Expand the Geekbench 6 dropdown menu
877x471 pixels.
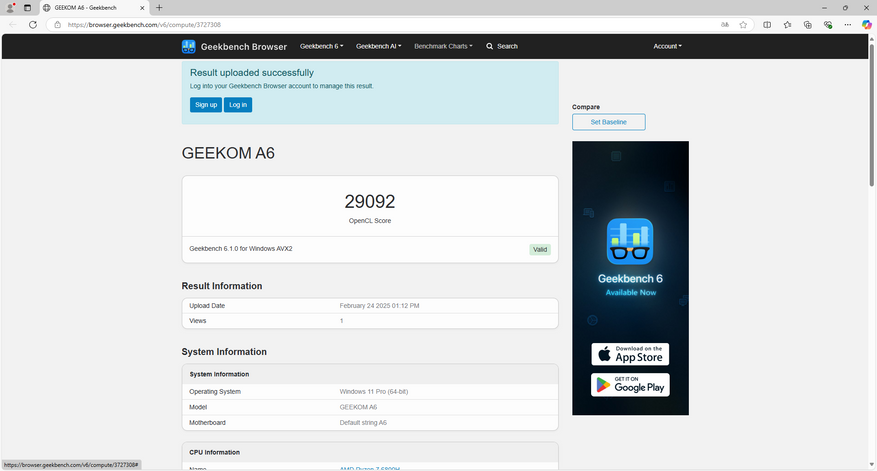click(322, 46)
